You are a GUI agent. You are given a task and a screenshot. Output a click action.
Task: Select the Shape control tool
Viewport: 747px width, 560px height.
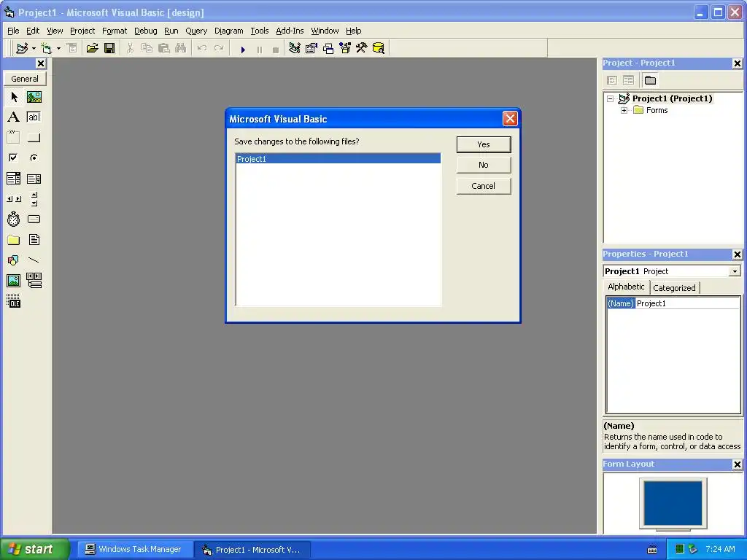(x=14, y=260)
